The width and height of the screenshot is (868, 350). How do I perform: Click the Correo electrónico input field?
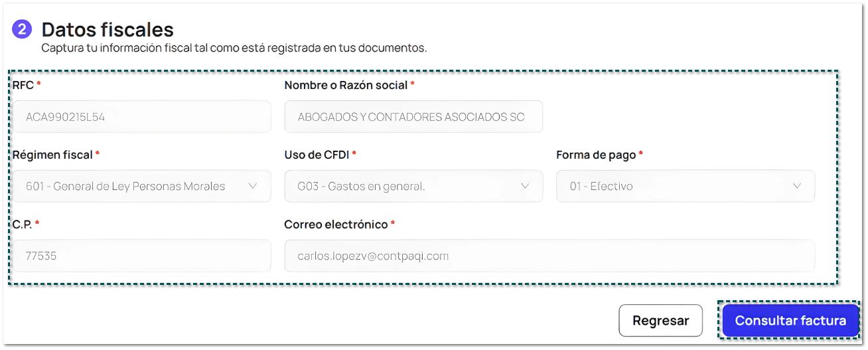pos(549,256)
